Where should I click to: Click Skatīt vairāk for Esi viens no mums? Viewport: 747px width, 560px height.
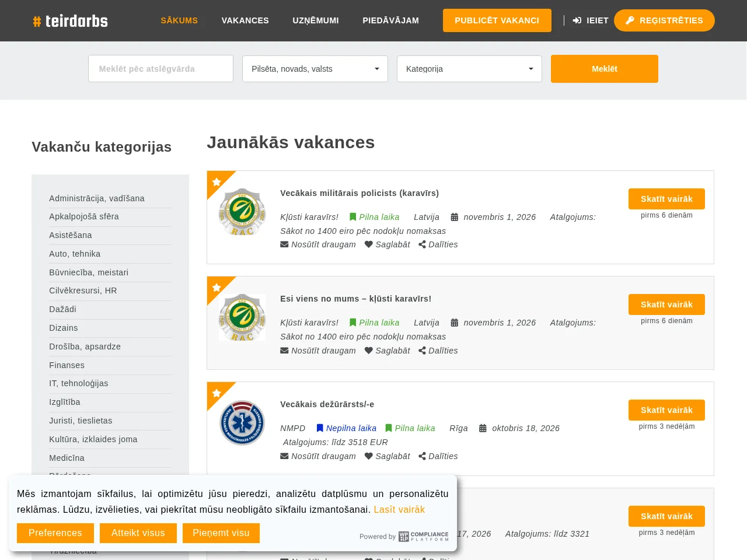click(x=666, y=304)
